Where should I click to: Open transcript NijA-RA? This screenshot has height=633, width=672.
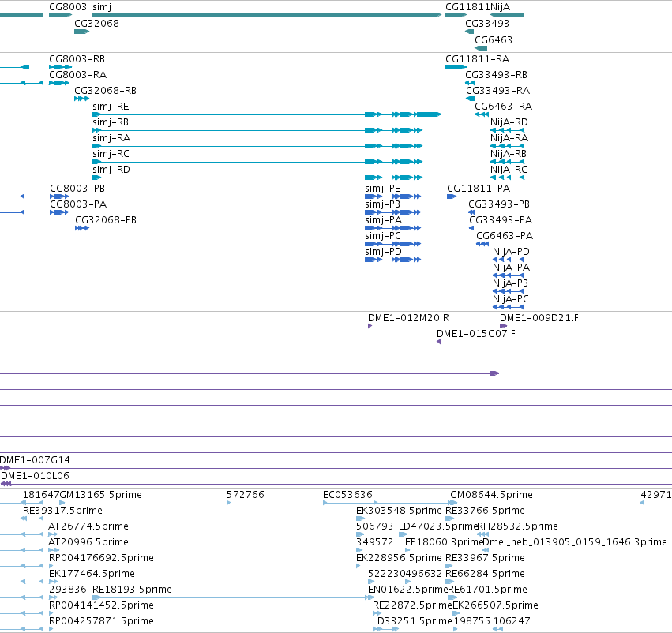pos(509,138)
